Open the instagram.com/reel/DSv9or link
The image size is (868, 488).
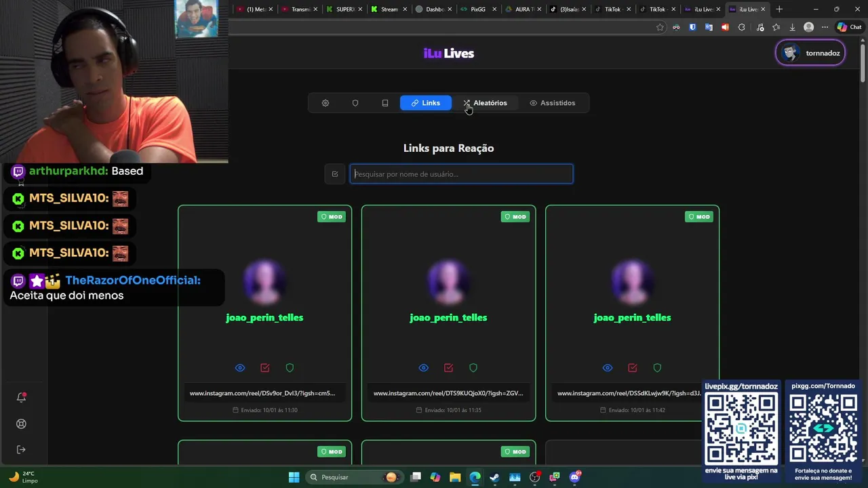tap(264, 393)
